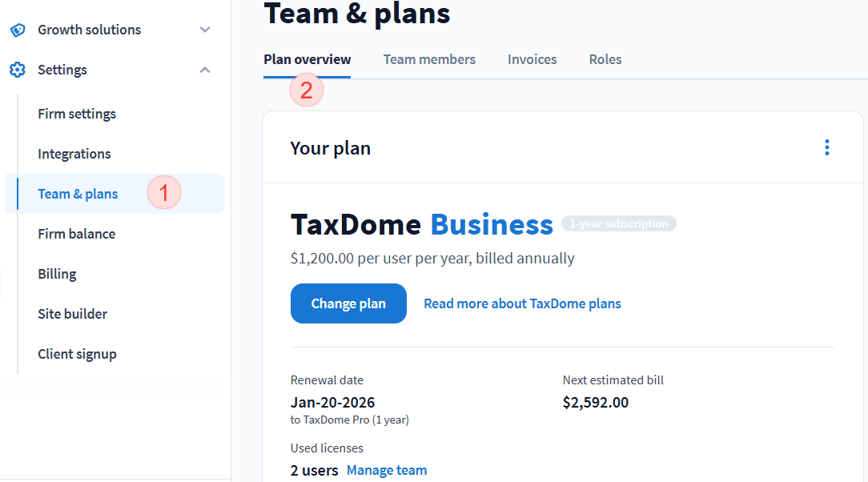868x482 pixels.
Task: Open the Invoices tab
Action: (532, 59)
